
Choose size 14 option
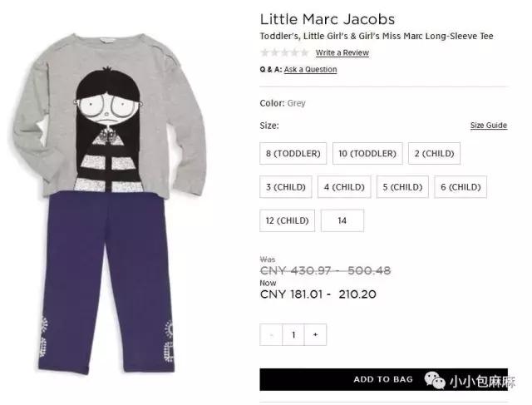coord(342,220)
